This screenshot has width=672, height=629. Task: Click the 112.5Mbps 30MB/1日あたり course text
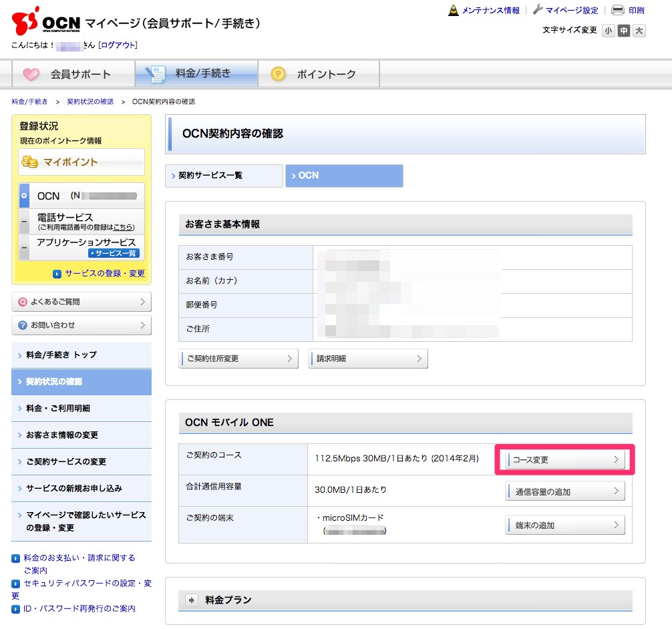(397, 459)
